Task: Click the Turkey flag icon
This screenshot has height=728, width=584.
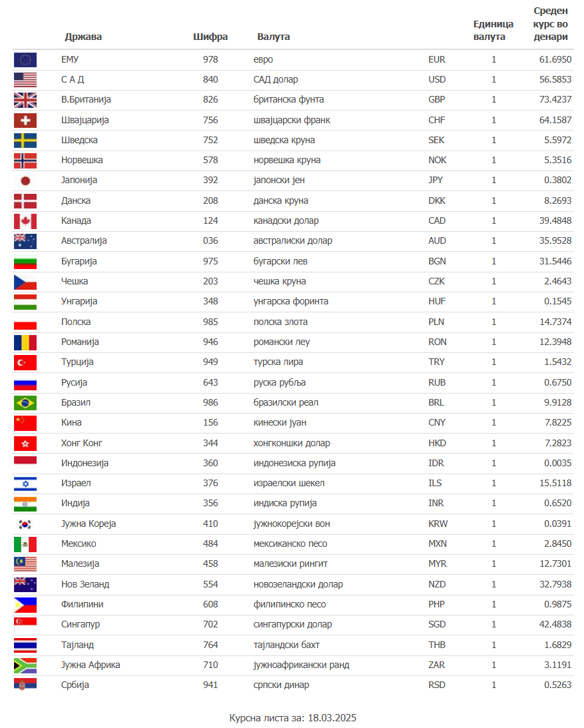Action: pos(25,362)
